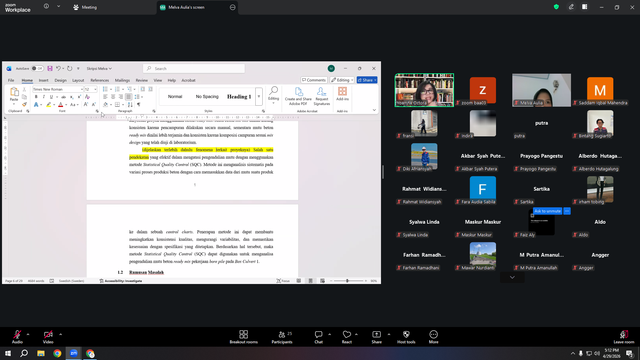Open Create and Share Adobe PDF

[x=298, y=96]
